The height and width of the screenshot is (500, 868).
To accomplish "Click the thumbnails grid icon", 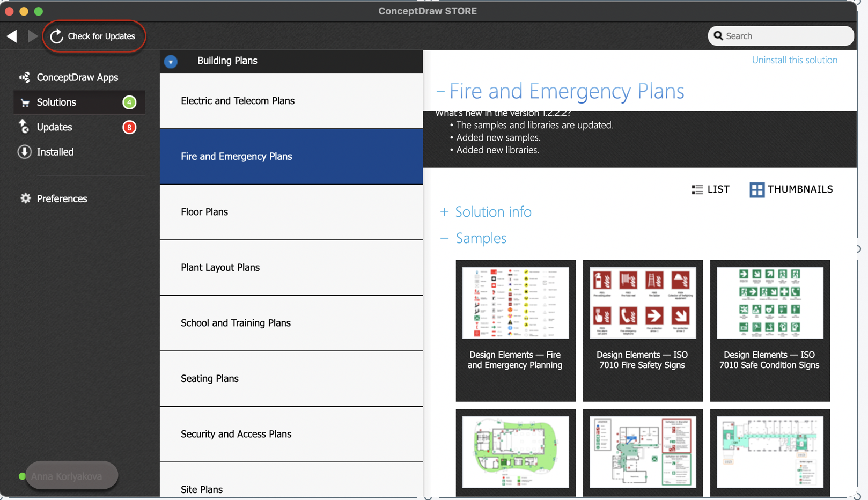I will [x=756, y=189].
